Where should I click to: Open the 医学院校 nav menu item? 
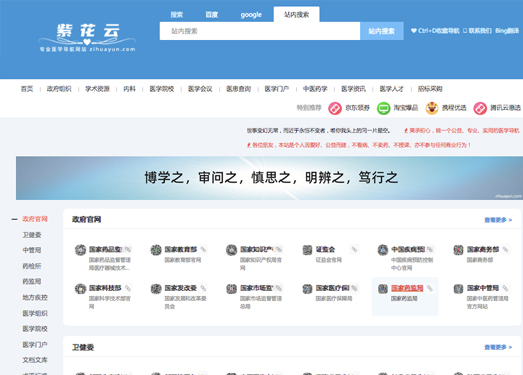162,89
